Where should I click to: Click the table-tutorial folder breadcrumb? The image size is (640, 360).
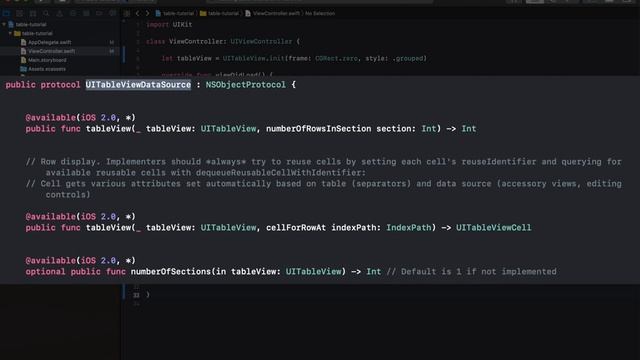219,13
